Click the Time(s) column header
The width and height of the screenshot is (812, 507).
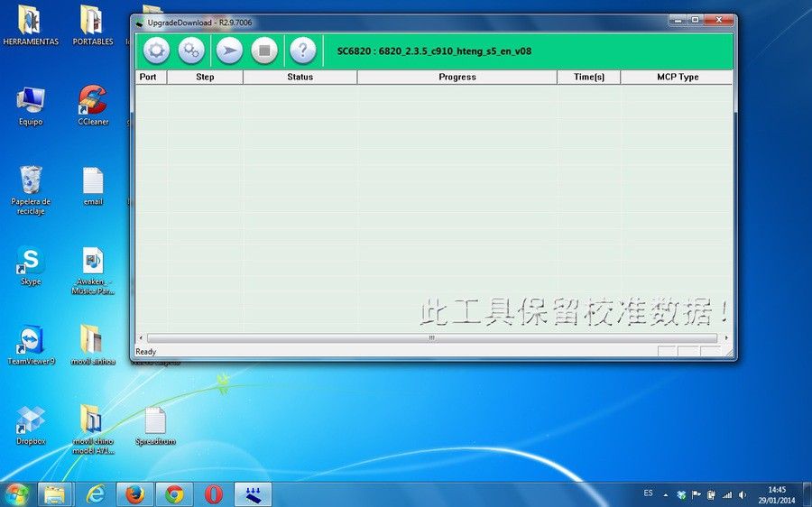point(589,77)
